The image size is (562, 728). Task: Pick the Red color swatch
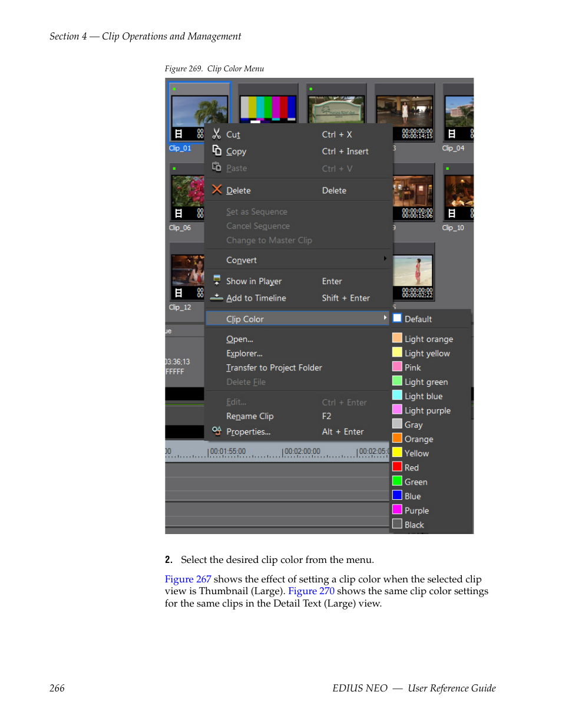point(397,467)
